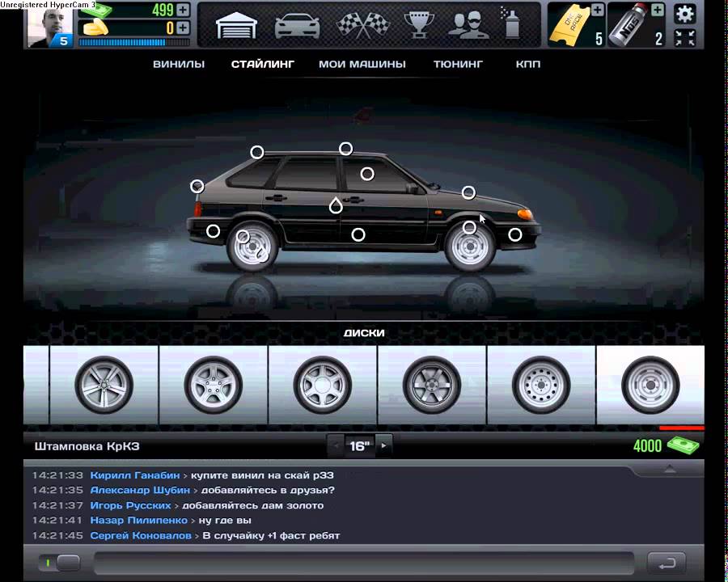728x582 pixels.
Task: Choose the selected stamped steel wheel
Action: (x=650, y=385)
